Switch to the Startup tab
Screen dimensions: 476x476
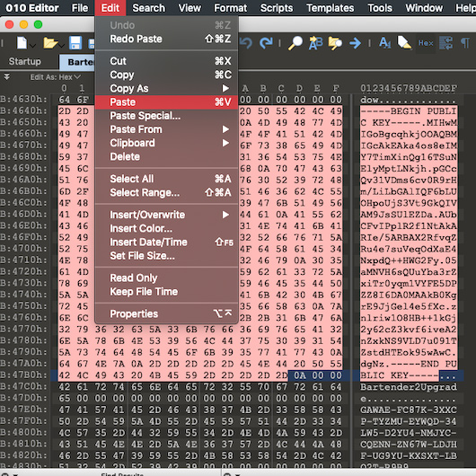coord(24,61)
